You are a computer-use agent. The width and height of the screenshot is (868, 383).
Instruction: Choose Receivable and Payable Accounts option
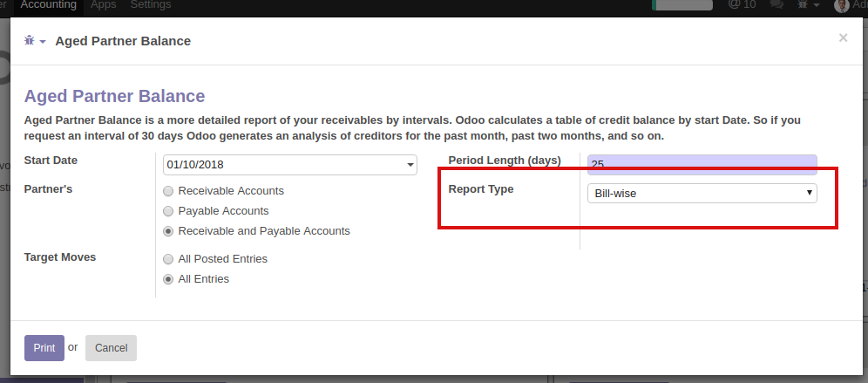pos(168,231)
